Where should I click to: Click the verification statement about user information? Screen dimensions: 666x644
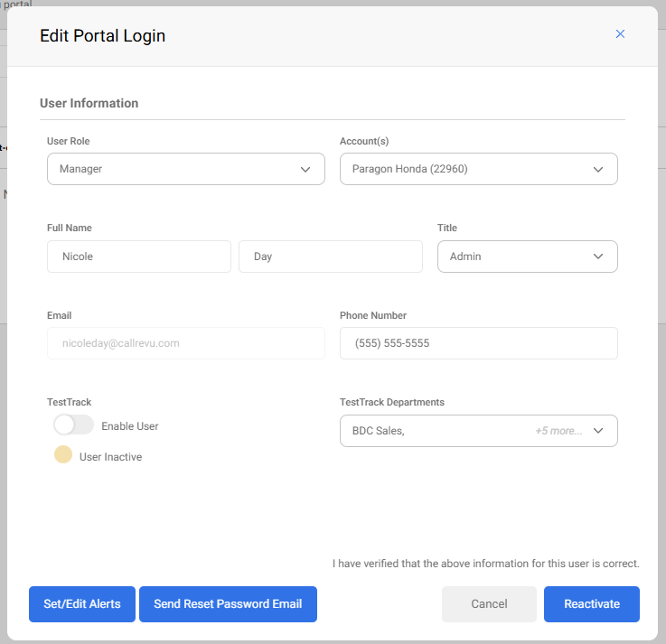[x=486, y=564]
